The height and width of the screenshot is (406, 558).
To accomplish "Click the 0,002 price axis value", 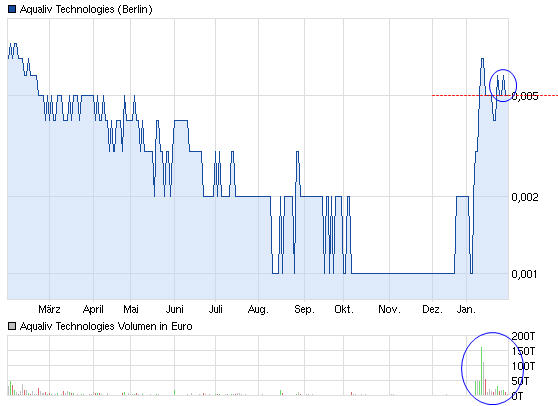I will point(525,197).
